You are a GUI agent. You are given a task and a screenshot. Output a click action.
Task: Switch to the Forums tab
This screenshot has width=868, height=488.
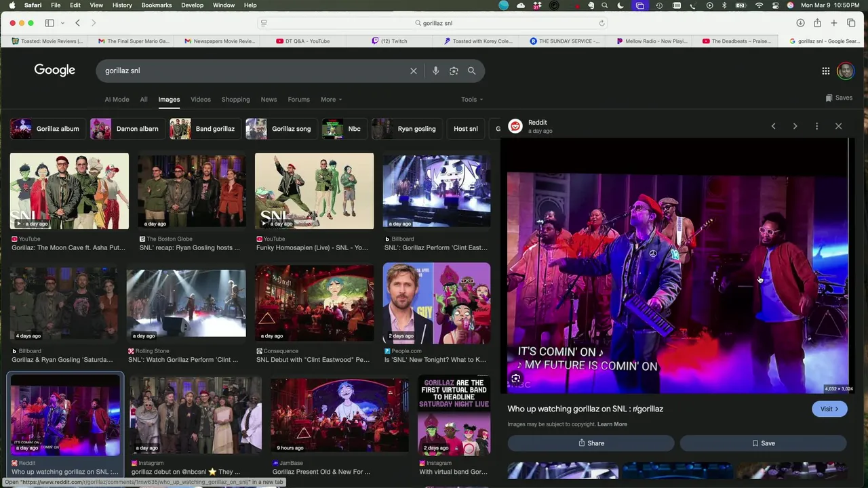pos(298,100)
